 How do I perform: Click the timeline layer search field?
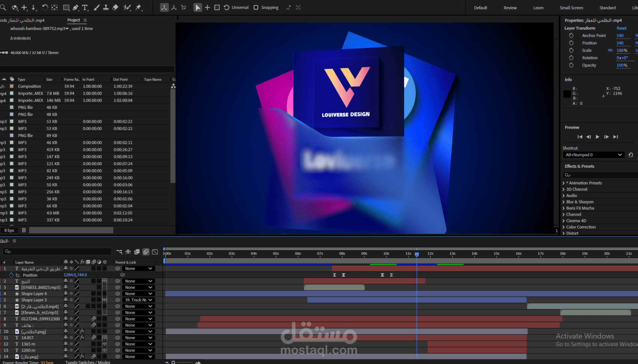[57, 251]
